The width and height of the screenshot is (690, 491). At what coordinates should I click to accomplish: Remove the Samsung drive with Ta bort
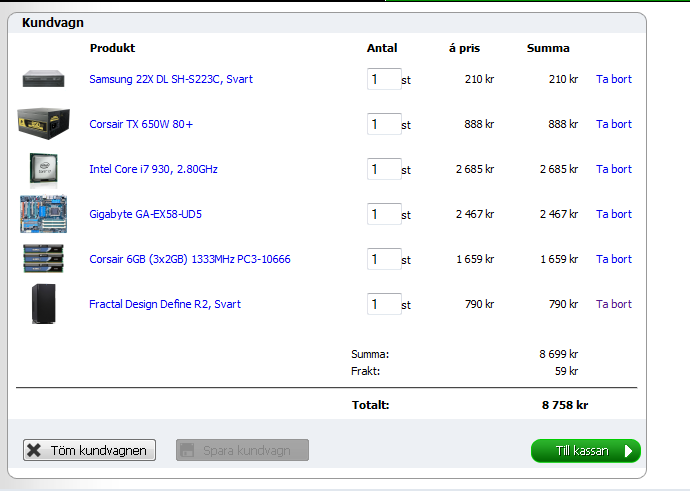pos(613,79)
